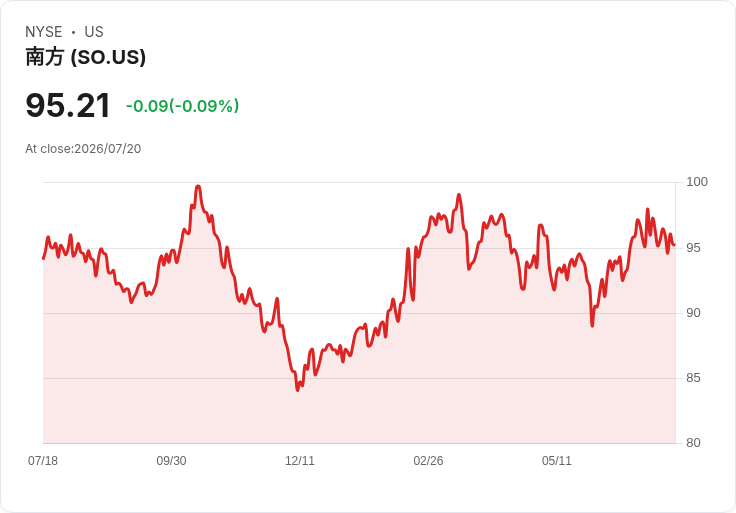Image resolution: width=736 pixels, height=513 pixels.
Task: Click the 85 price level on y-axis
Action: click(693, 378)
